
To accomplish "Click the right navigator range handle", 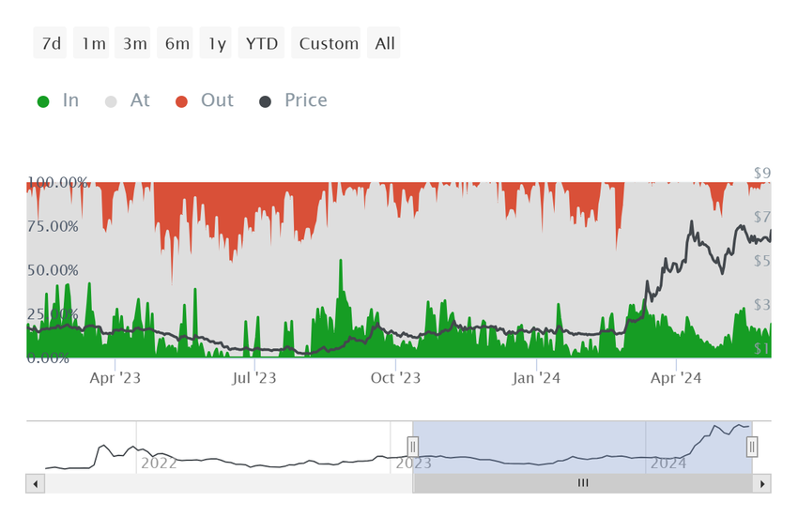I will pos(752,447).
